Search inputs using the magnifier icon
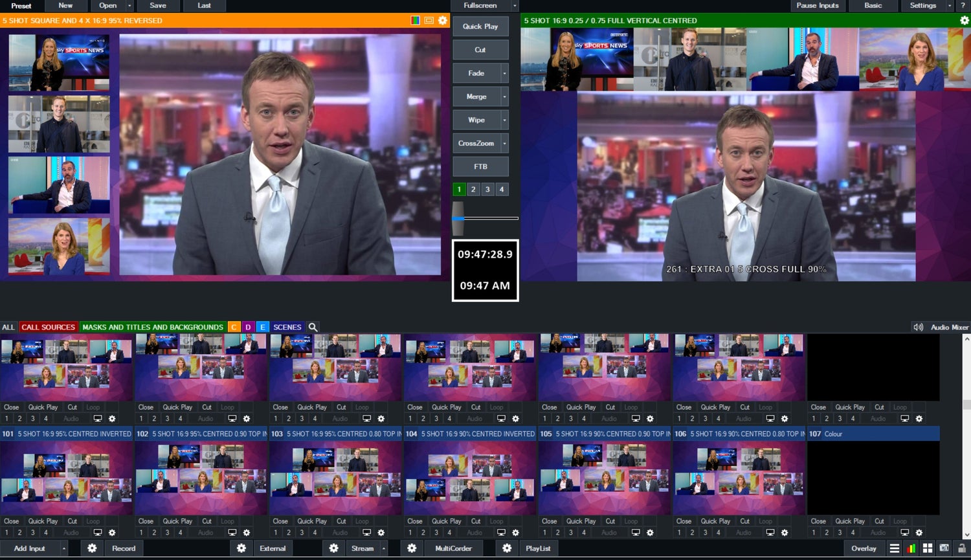The width and height of the screenshot is (971, 560). [x=313, y=327]
